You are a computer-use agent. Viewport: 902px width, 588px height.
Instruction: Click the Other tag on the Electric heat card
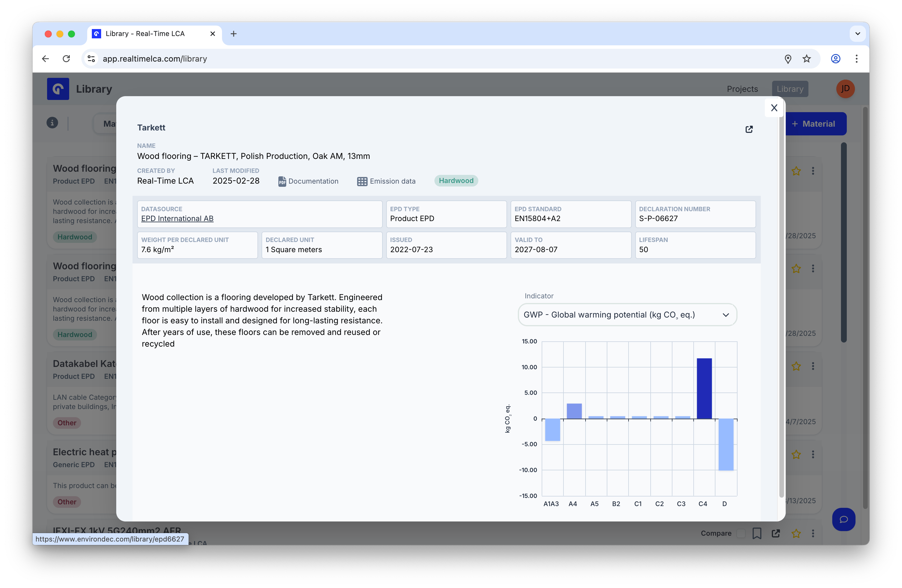67,502
